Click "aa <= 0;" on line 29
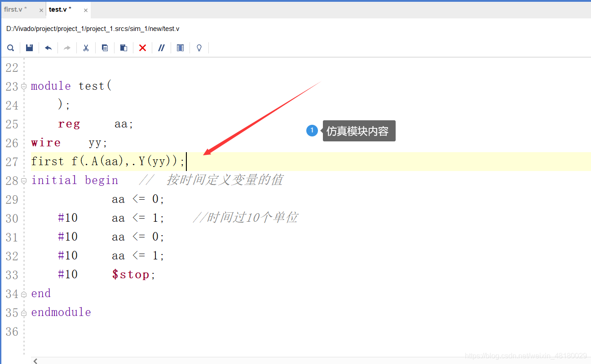 tap(138, 199)
